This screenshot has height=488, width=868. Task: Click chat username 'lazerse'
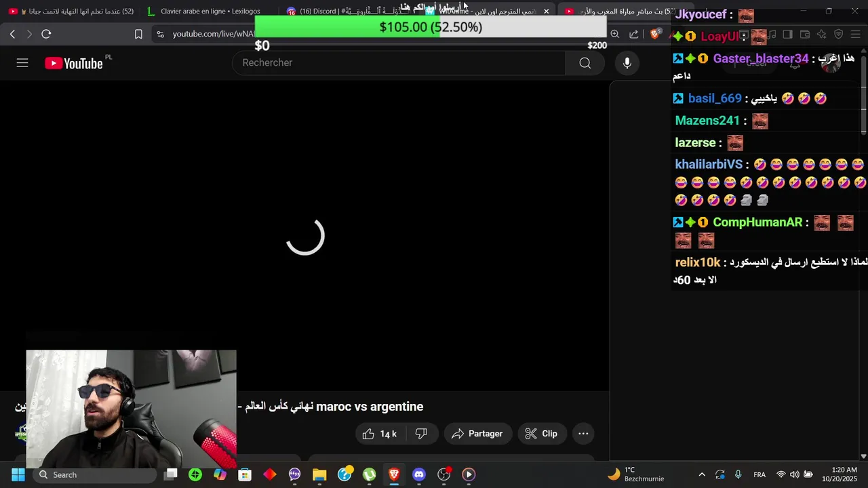[x=696, y=143]
